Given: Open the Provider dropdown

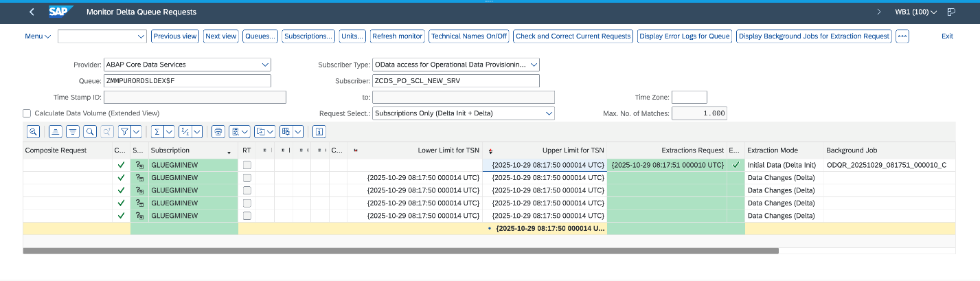Looking at the screenshot, I should point(265,65).
